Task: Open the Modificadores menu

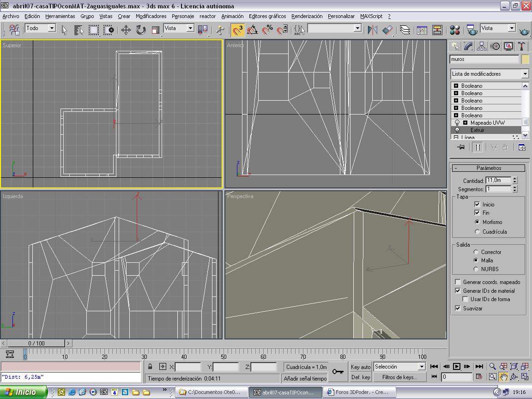Action: coord(151,16)
